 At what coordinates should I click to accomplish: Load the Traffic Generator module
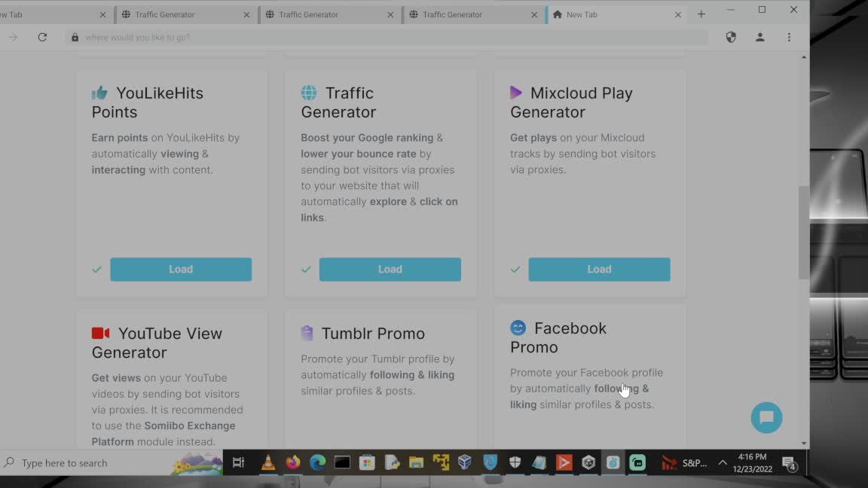click(x=390, y=269)
